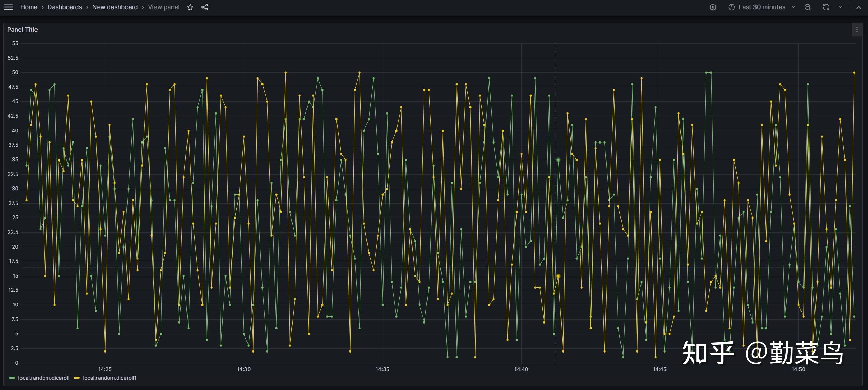
Task: Click yellow diceroll1 legend color swatch
Action: point(77,378)
